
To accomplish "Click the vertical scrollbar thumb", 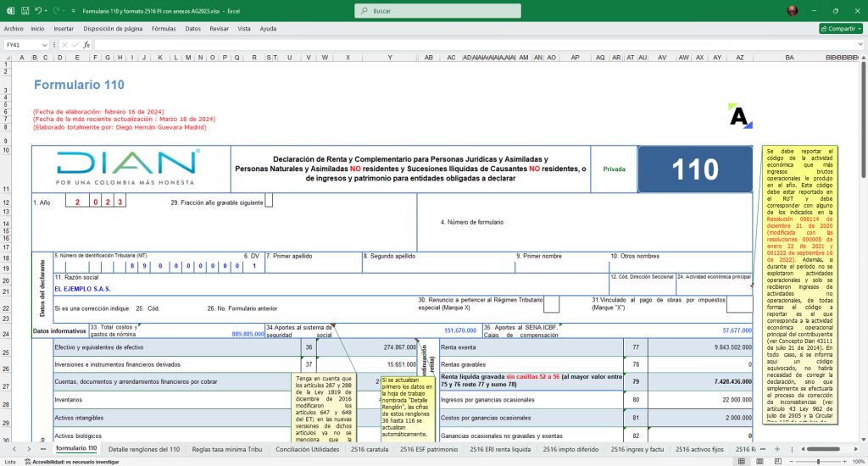I will coord(864,119).
